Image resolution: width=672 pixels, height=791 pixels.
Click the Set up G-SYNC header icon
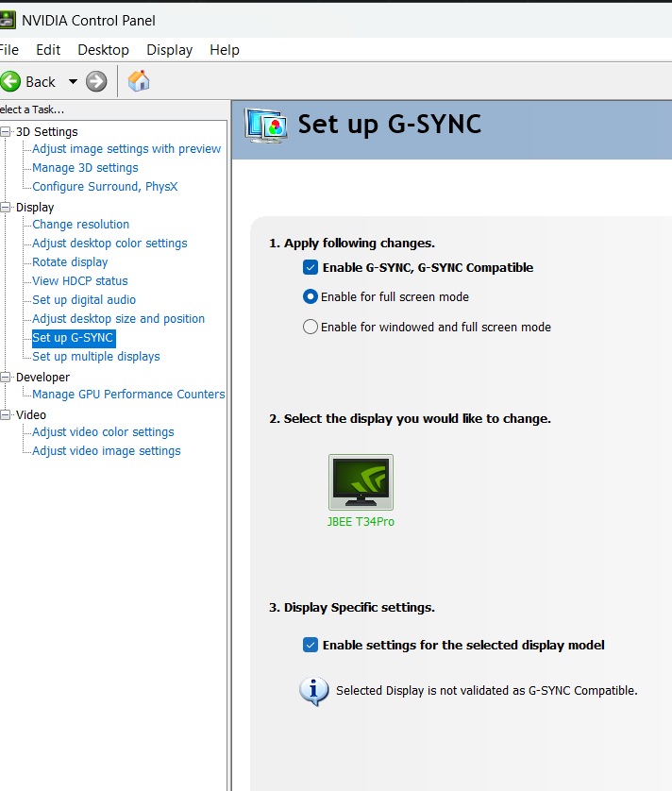[265, 125]
